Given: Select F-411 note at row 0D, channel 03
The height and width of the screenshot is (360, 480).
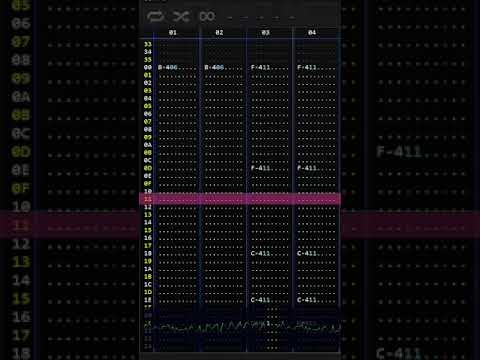Looking at the screenshot, I should tap(260, 168).
